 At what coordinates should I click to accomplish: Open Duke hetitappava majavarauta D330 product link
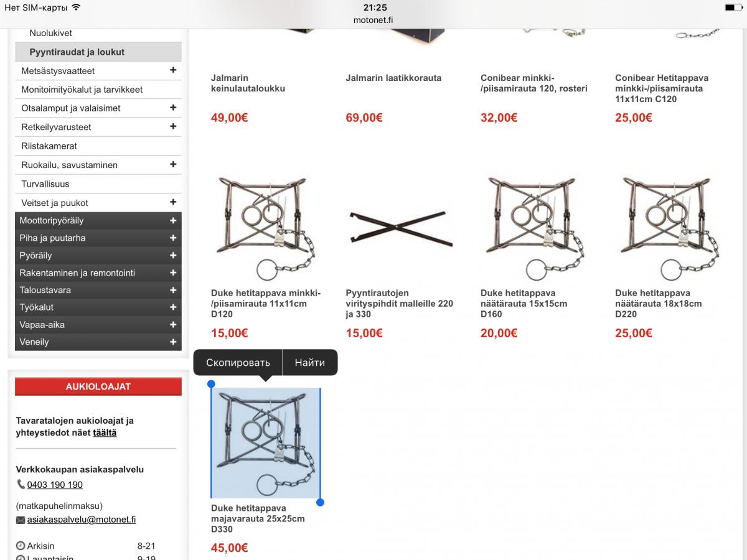click(x=258, y=518)
